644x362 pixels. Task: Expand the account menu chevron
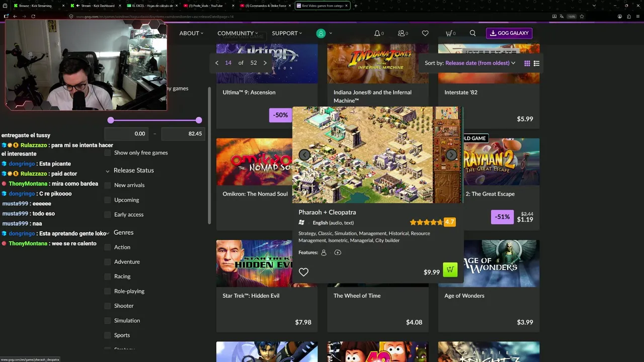[331, 33]
